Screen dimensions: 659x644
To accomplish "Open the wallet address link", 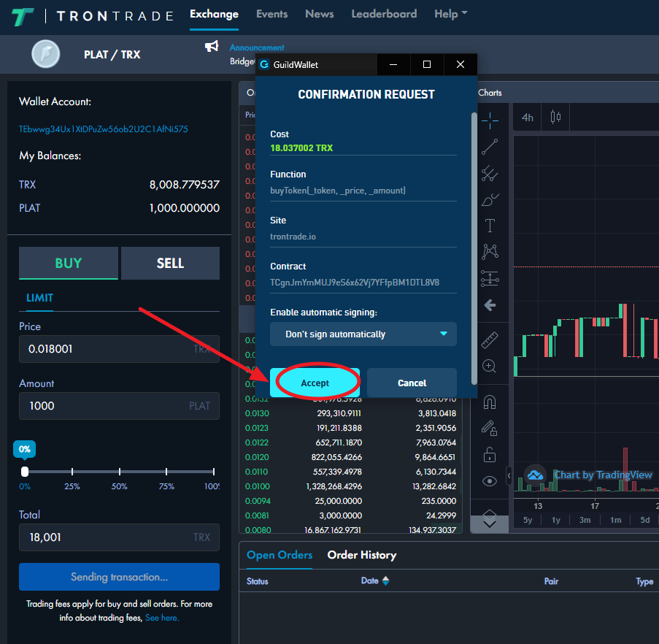I will click(104, 129).
